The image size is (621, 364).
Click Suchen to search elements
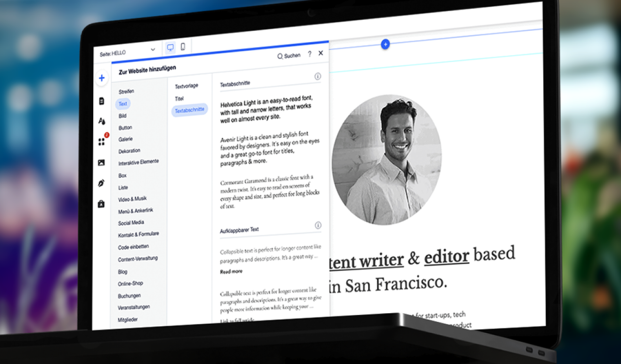289,56
